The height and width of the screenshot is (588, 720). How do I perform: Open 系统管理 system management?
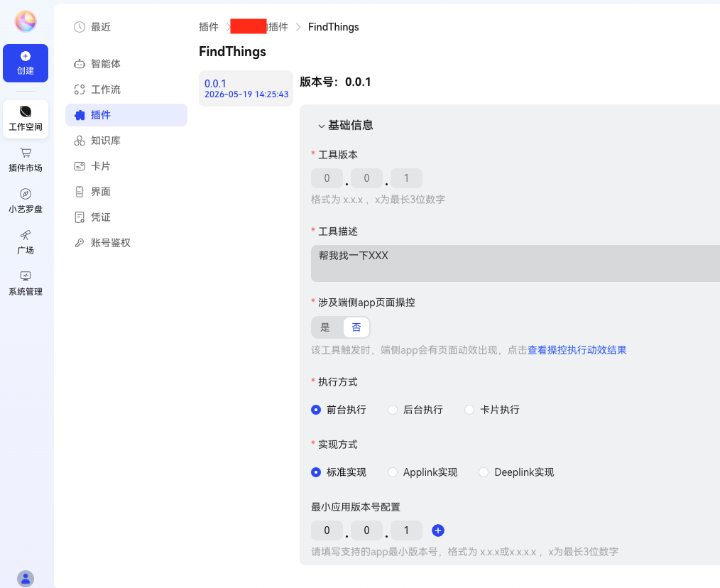tap(26, 284)
